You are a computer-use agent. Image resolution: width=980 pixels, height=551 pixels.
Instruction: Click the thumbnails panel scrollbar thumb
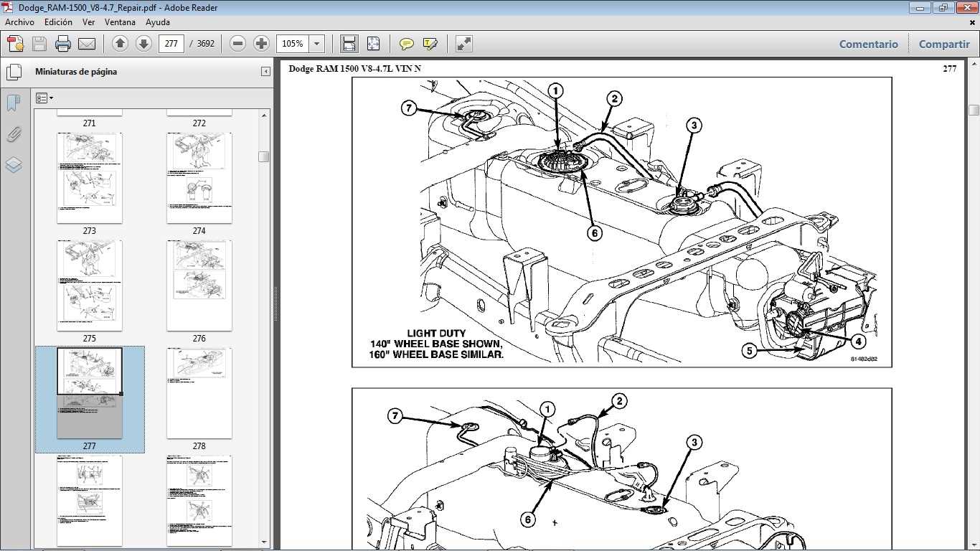[x=264, y=156]
